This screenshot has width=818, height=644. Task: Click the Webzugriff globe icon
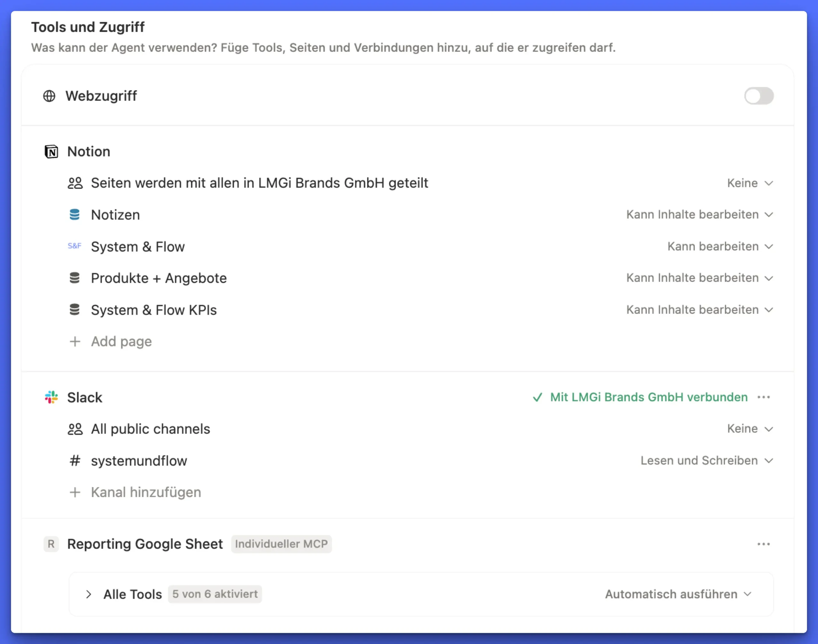click(x=49, y=96)
